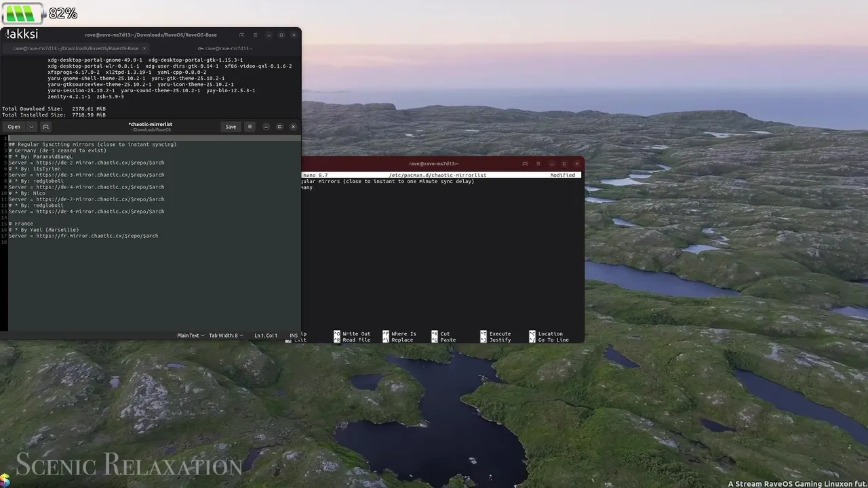Click nano Go To Line shortcut
The width and height of the screenshot is (868, 488).
(549, 340)
